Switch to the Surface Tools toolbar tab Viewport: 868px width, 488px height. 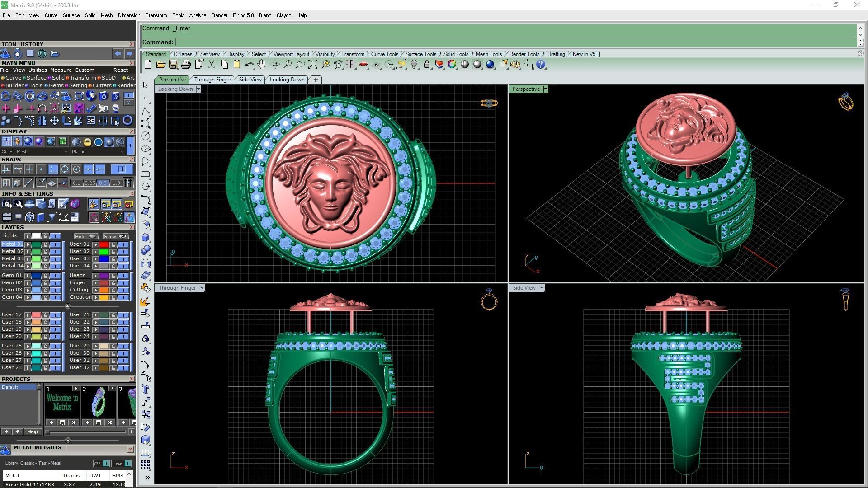tap(420, 54)
